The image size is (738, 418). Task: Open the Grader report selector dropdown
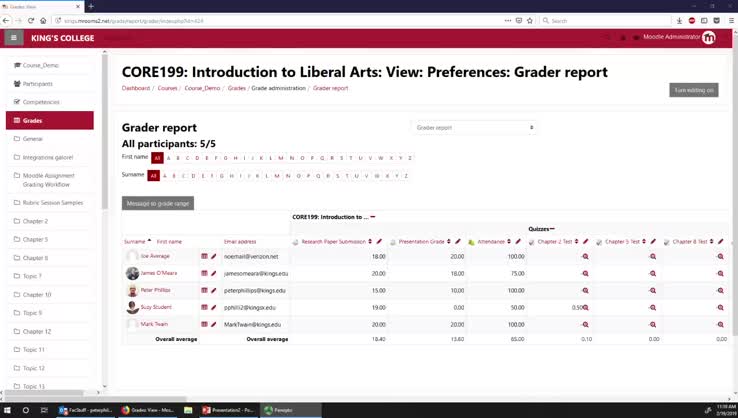[474, 128]
